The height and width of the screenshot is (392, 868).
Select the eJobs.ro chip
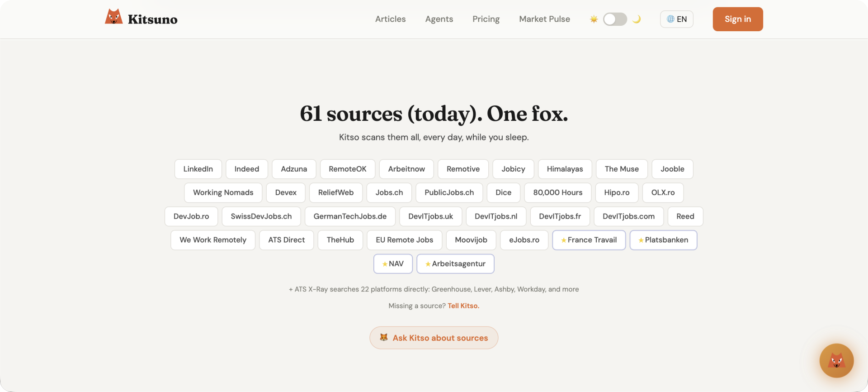coord(524,240)
